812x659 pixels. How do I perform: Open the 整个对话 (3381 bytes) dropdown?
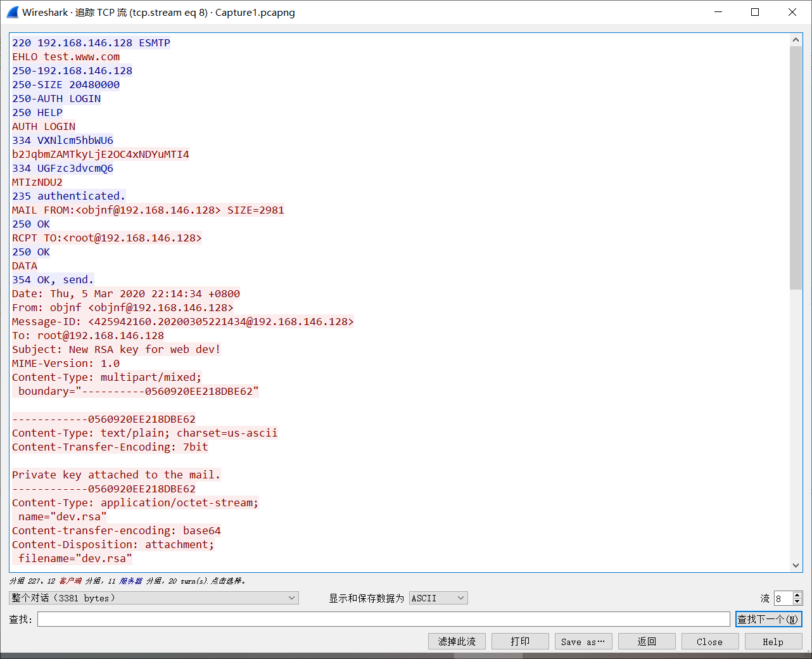(153, 598)
